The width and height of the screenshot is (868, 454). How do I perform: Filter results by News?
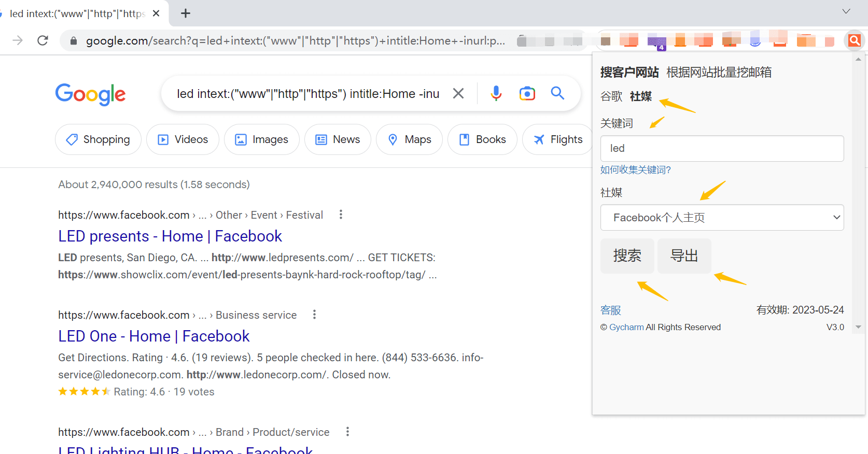tap(338, 139)
